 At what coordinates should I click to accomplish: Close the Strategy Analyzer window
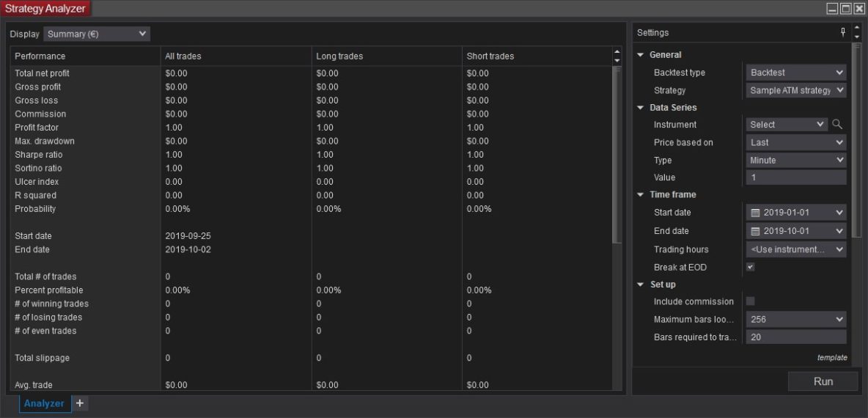click(x=859, y=8)
